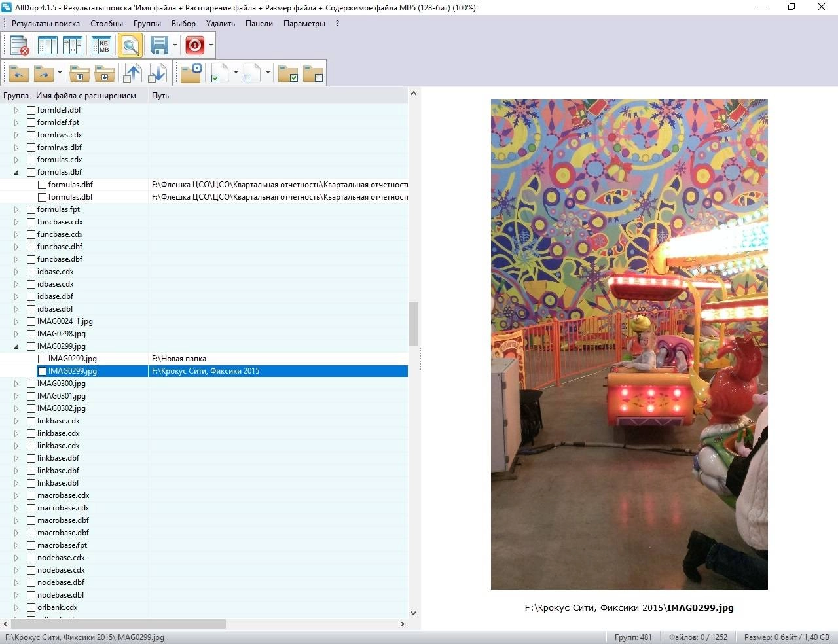Click the red power shutdown icon
Viewport: 838px width, 644px height.
[194, 45]
